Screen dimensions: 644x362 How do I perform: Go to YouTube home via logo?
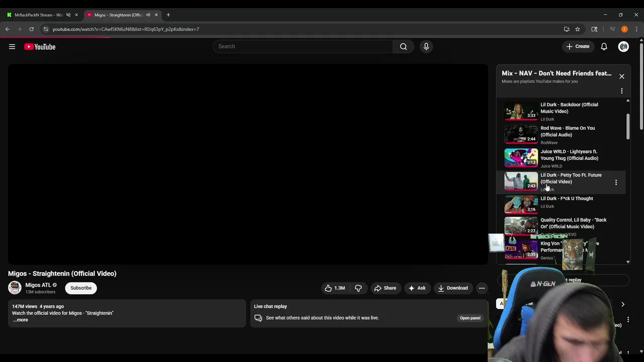tap(40, 47)
